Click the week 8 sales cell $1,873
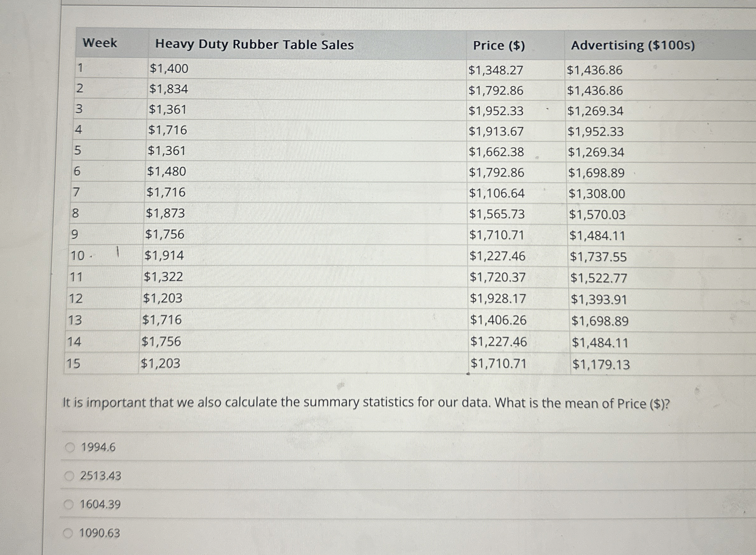 [165, 213]
